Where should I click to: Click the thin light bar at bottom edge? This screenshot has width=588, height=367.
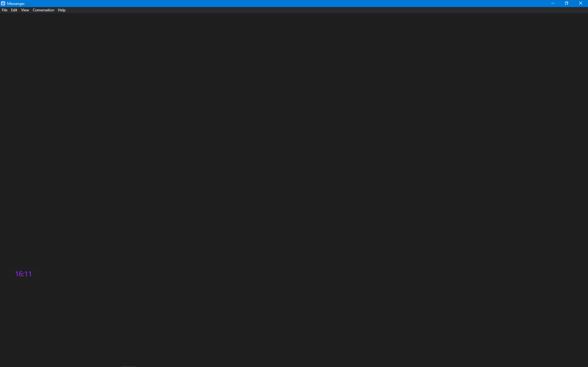coord(128,366)
